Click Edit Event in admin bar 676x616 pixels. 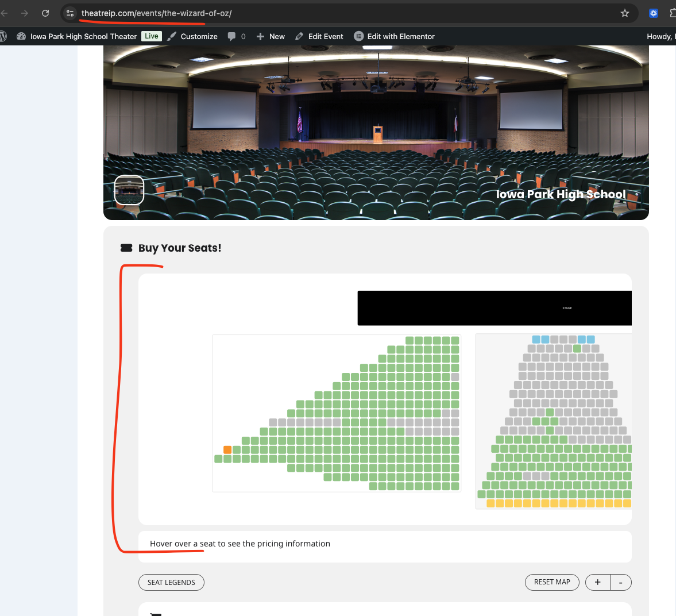pyautogui.click(x=319, y=36)
